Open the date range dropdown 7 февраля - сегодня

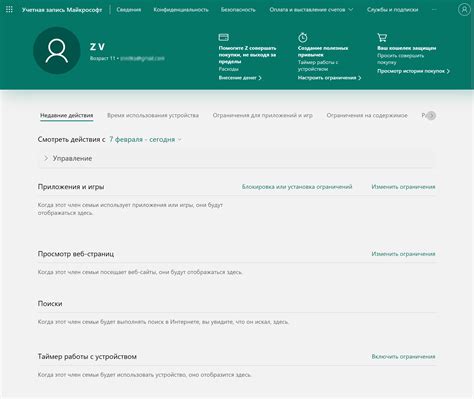click(x=145, y=139)
